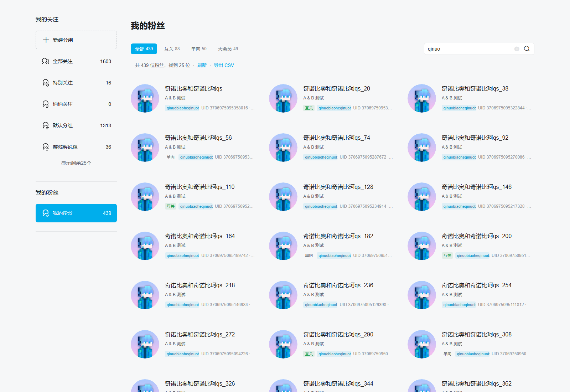Filter by 单向 50 tab

[x=199, y=49]
